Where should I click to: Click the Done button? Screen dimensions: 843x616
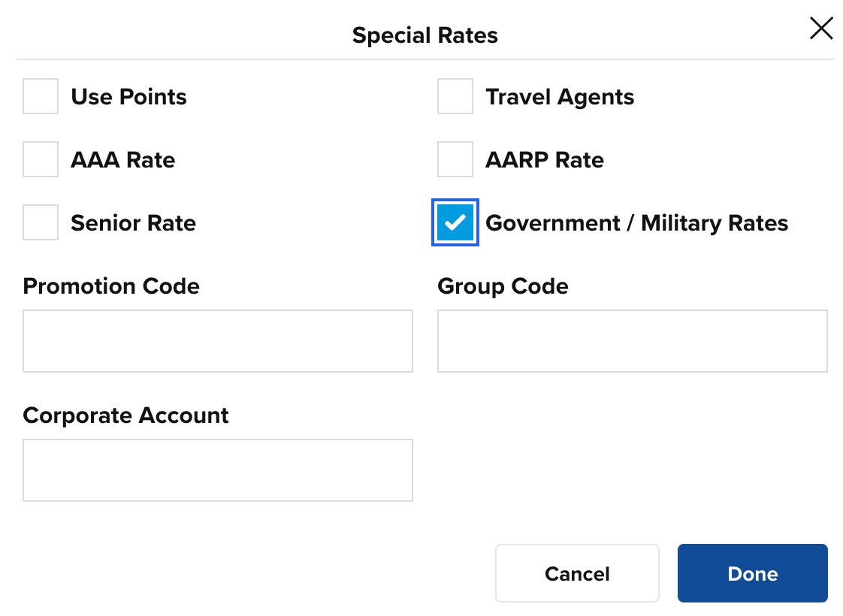coord(752,573)
